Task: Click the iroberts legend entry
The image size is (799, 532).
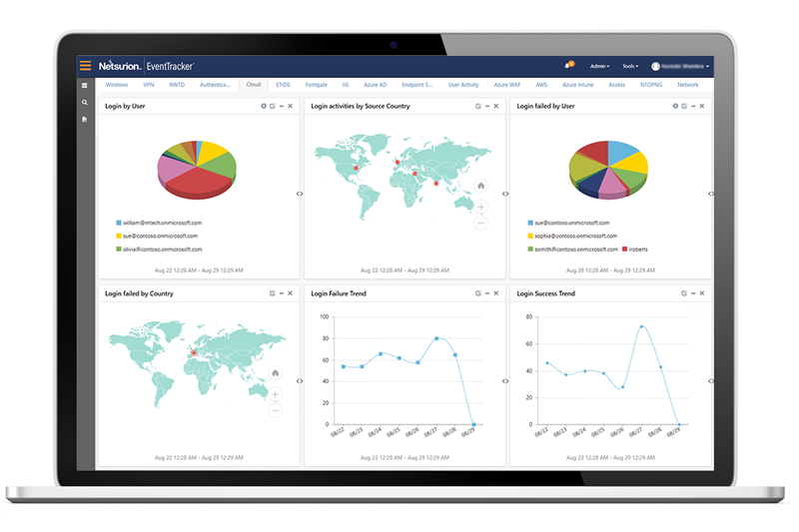Action: coord(635,249)
